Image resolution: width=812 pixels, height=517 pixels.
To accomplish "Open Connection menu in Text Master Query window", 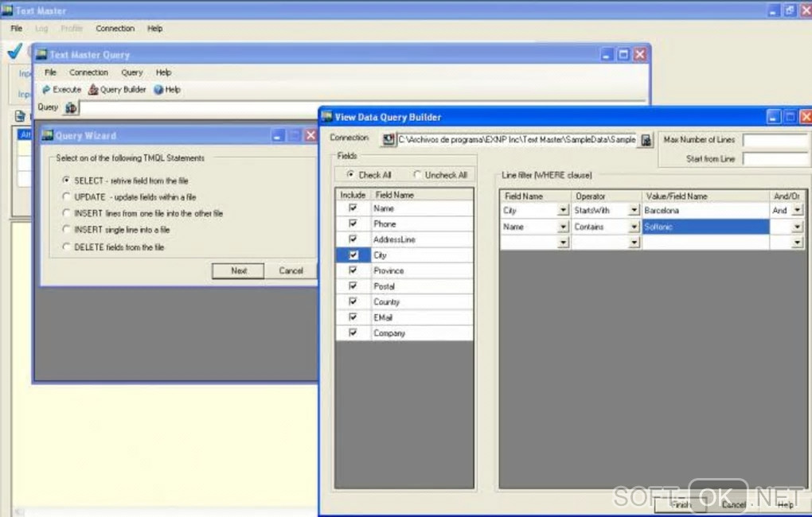I will click(x=88, y=72).
